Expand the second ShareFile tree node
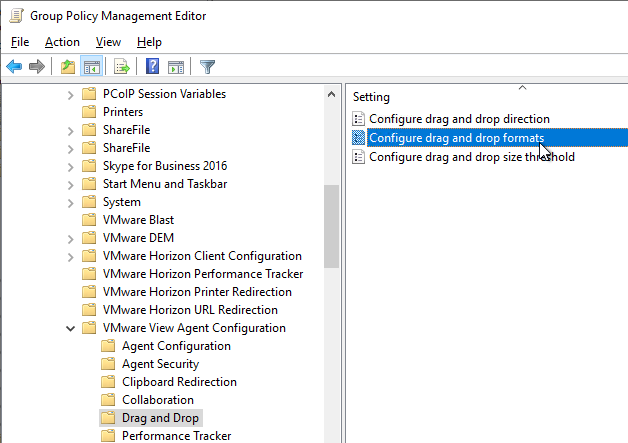The image size is (628, 443). click(x=70, y=149)
